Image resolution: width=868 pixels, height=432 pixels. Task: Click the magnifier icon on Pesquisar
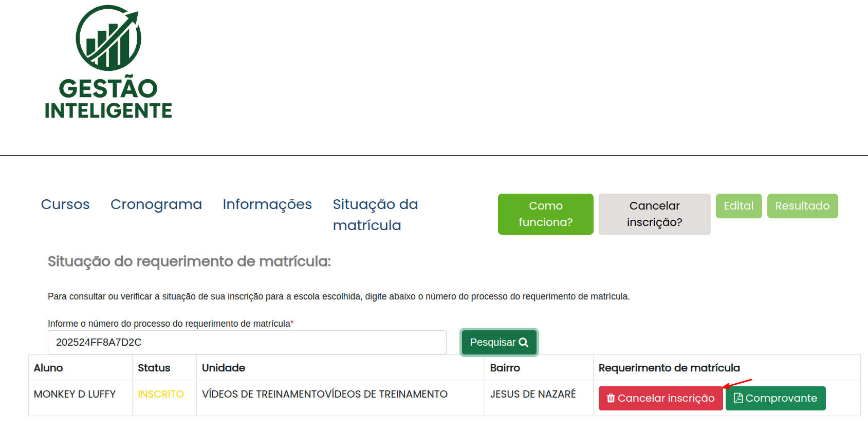tap(524, 343)
